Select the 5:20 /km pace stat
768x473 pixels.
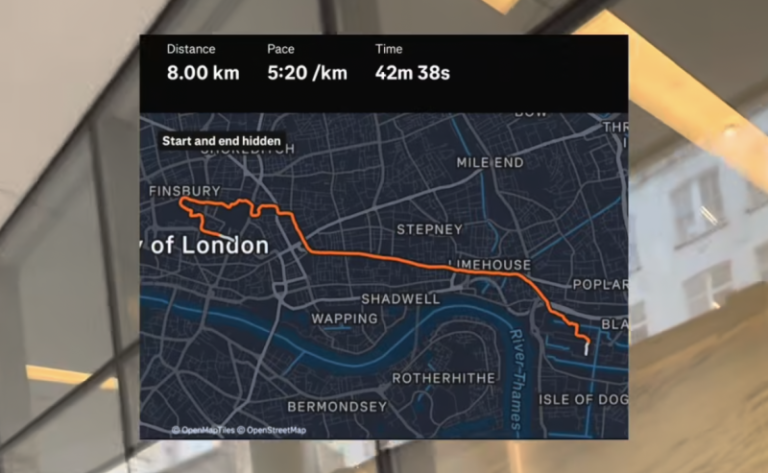coord(307,73)
